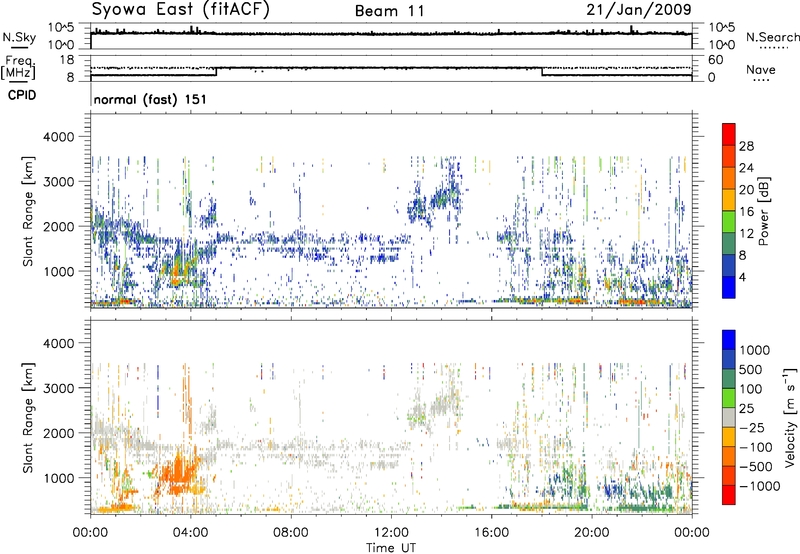Click the '3000' tick on the velocity panel
Image resolution: width=800 pixels, height=554 pixels.
pos(59,388)
